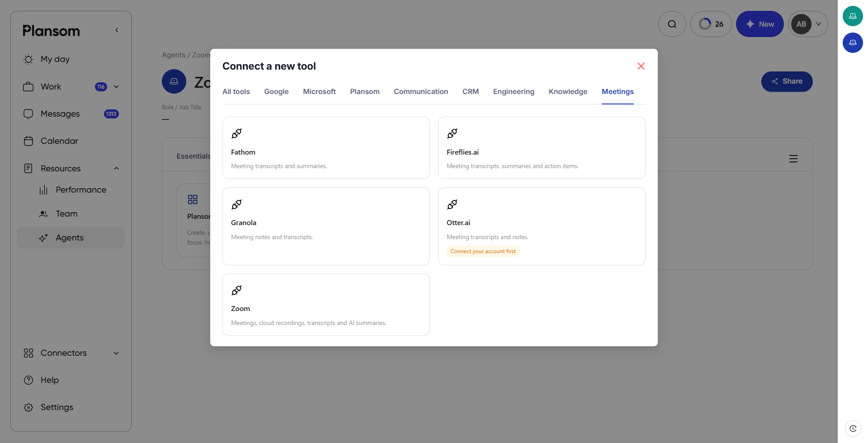Open the history clock icon bottom right
The width and height of the screenshot is (868, 443).
tap(853, 429)
